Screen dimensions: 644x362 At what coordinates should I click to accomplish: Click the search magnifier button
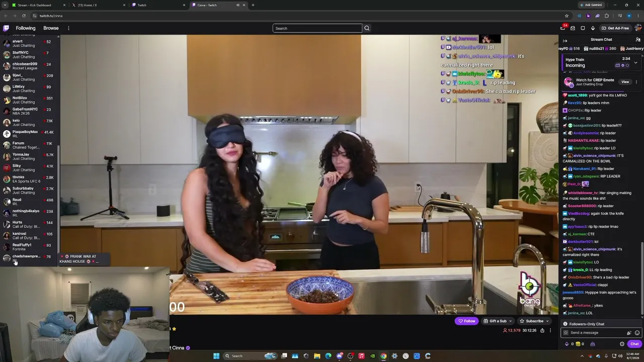tap(367, 28)
